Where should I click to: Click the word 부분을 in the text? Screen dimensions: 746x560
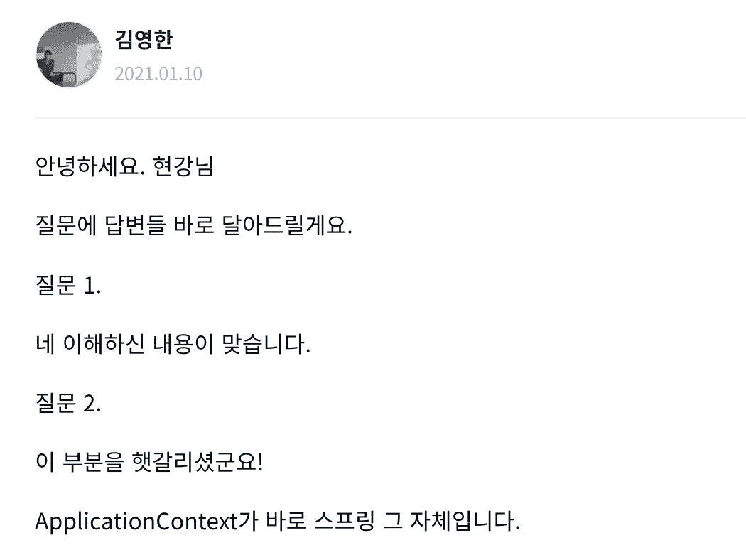(x=93, y=462)
